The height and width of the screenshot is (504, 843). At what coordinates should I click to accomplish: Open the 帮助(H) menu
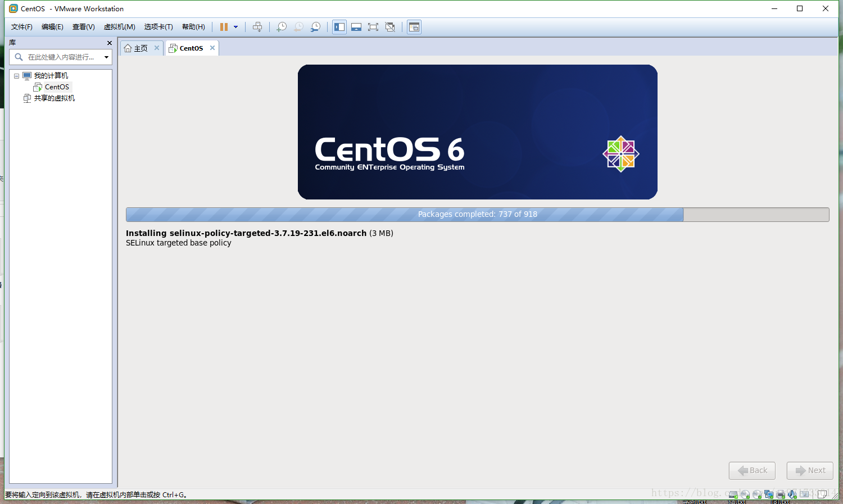(x=193, y=27)
